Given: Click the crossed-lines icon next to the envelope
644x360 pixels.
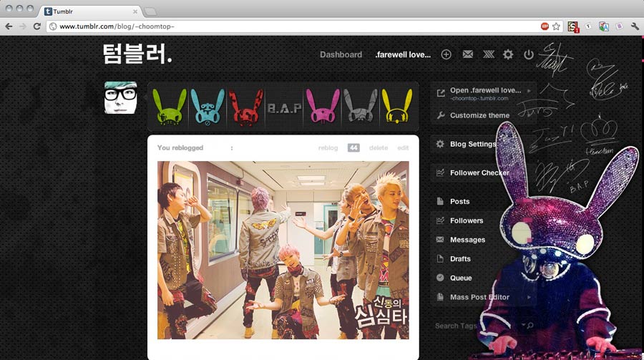Looking at the screenshot, I should [x=488, y=54].
